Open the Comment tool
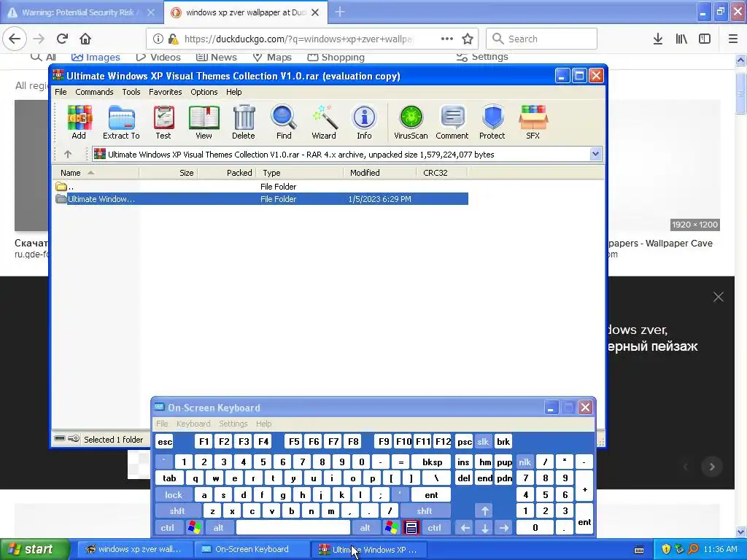The image size is (747, 560). [x=452, y=122]
